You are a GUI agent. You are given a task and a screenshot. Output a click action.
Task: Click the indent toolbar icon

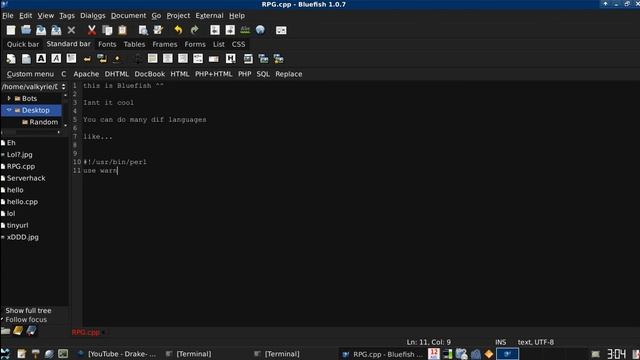(x=230, y=30)
